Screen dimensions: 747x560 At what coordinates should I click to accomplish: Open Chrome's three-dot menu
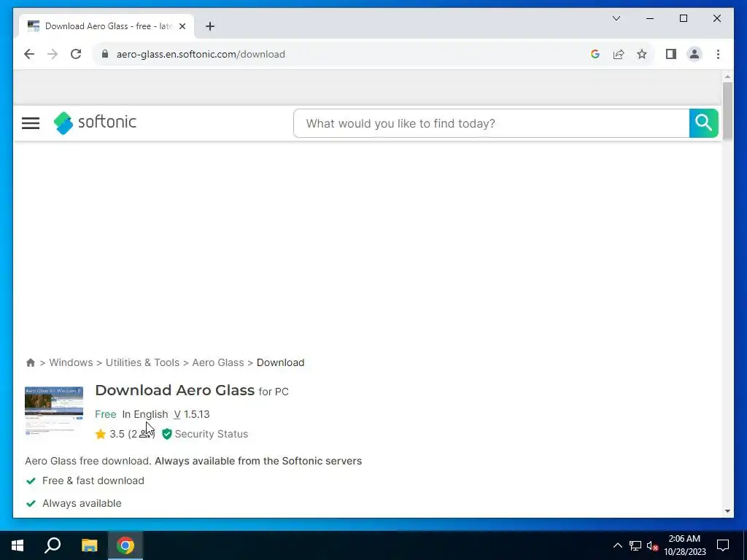click(718, 54)
